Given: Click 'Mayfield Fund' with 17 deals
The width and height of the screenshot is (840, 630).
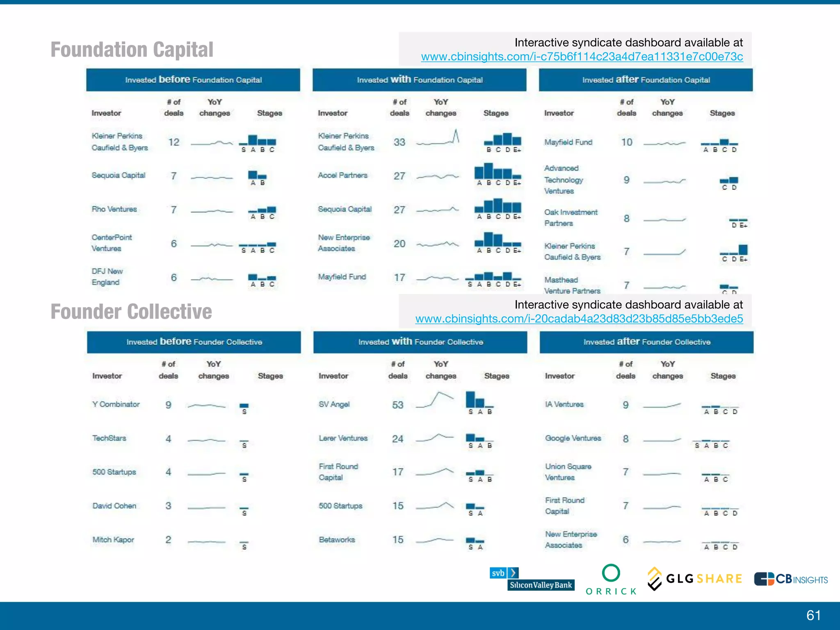Looking at the screenshot, I should click(342, 277).
